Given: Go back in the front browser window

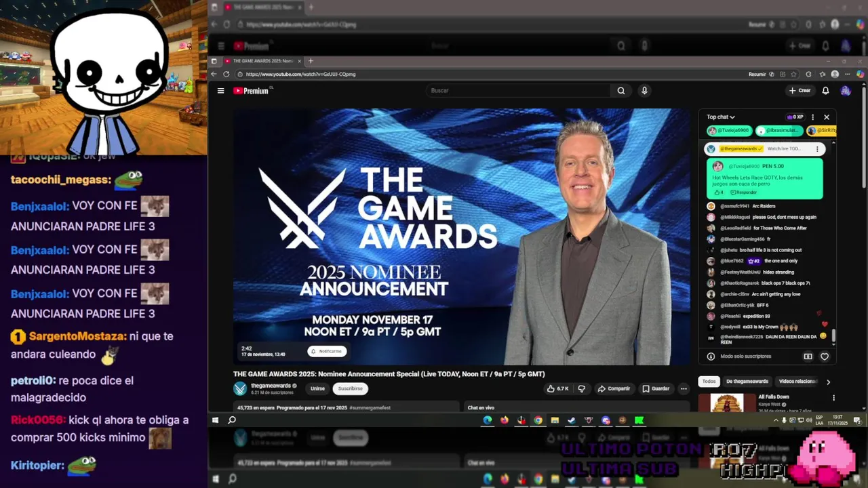Looking at the screenshot, I should click(x=214, y=74).
